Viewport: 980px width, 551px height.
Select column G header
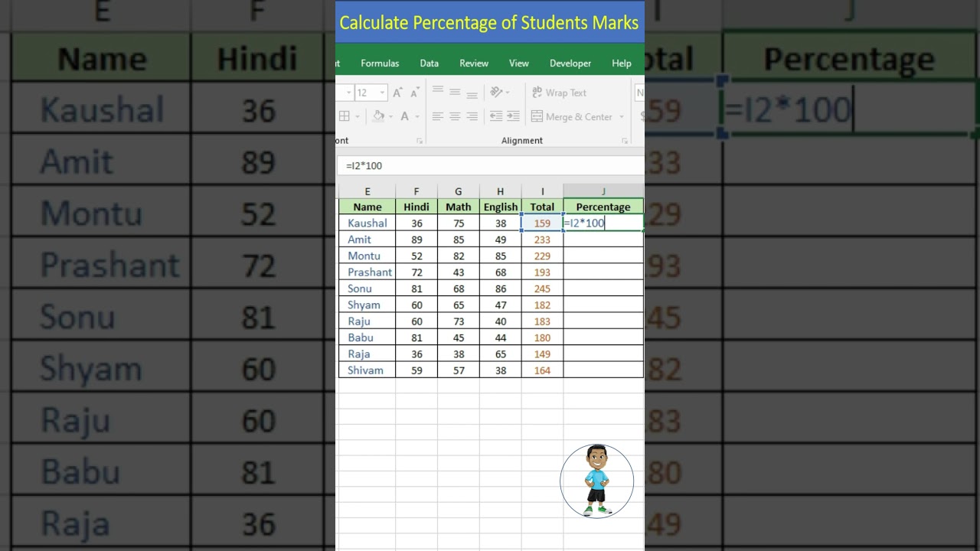[x=459, y=191]
